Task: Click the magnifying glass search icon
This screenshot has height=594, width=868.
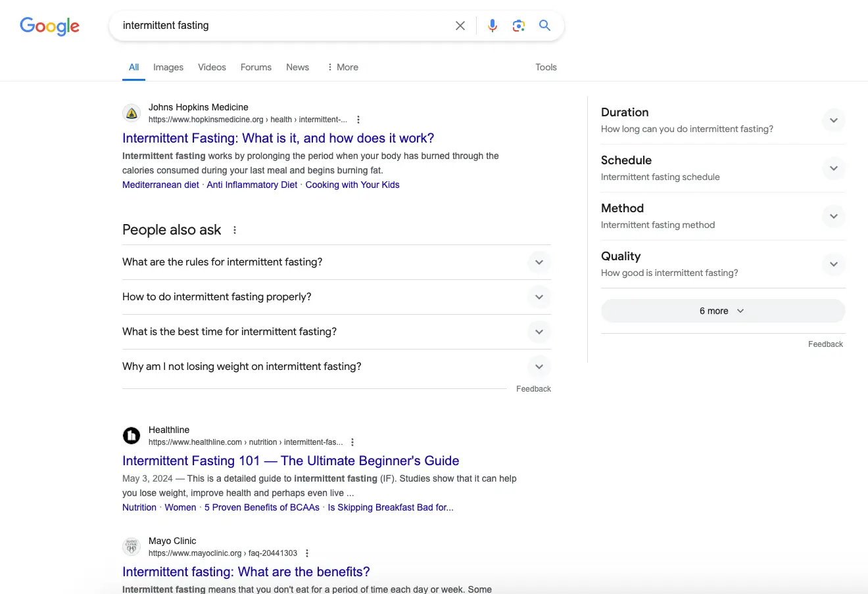Action: pyautogui.click(x=544, y=26)
